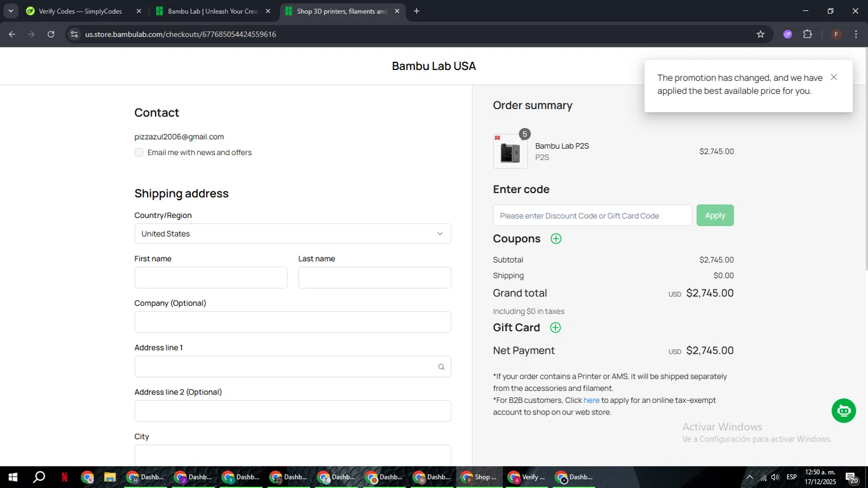Click the Shipping $0.00 value
This screenshot has height=488, width=868.
(x=723, y=276)
